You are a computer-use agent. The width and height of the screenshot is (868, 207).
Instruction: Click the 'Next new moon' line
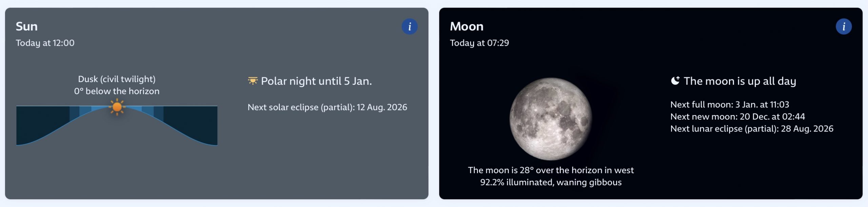pyautogui.click(x=737, y=117)
